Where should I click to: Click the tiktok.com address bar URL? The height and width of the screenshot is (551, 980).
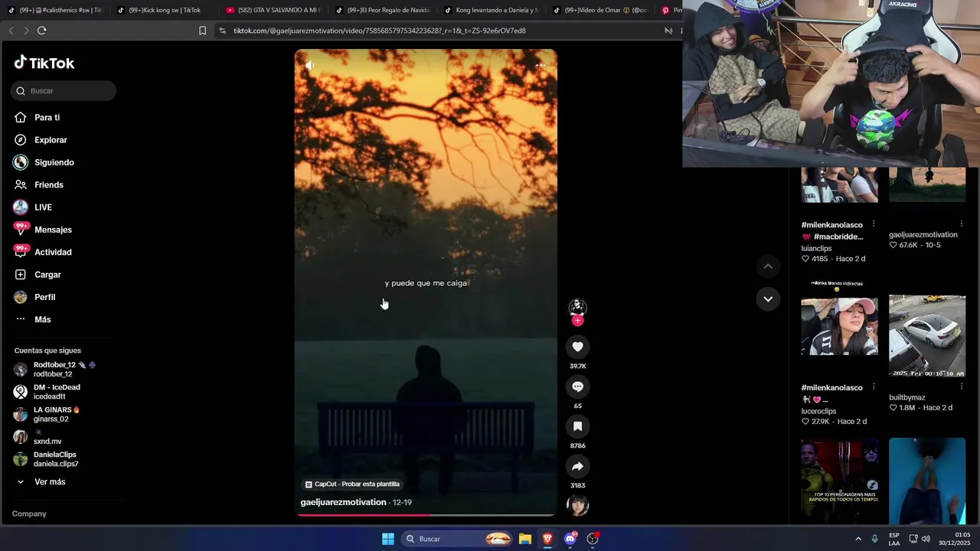coord(380,31)
